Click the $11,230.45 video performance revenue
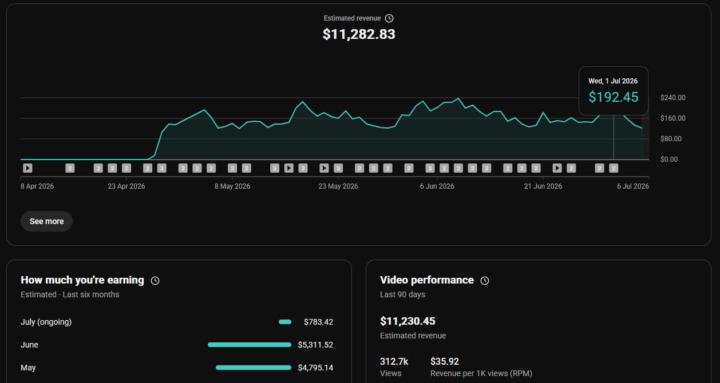 click(408, 321)
